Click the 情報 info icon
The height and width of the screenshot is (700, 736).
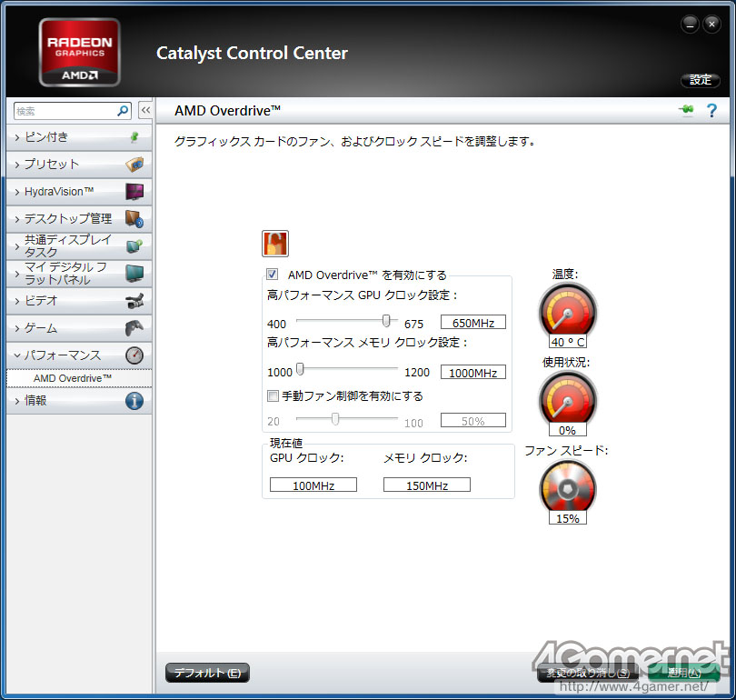pyautogui.click(x=134, y=401)
